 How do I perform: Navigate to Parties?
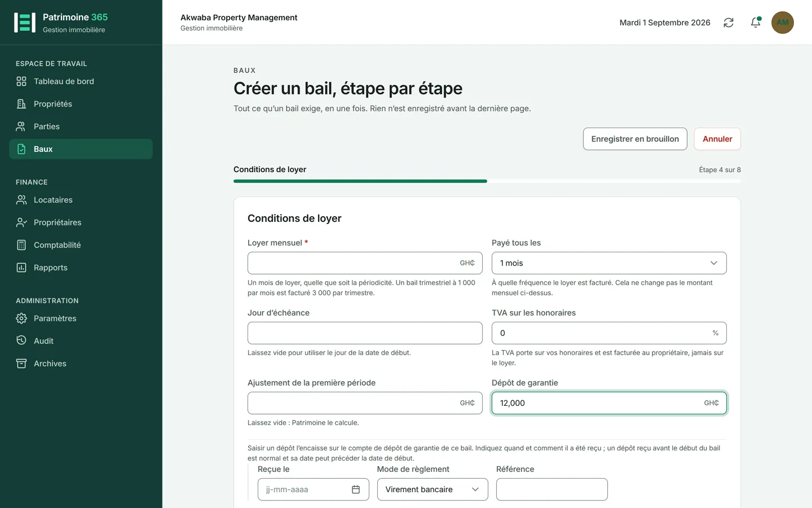81,126
